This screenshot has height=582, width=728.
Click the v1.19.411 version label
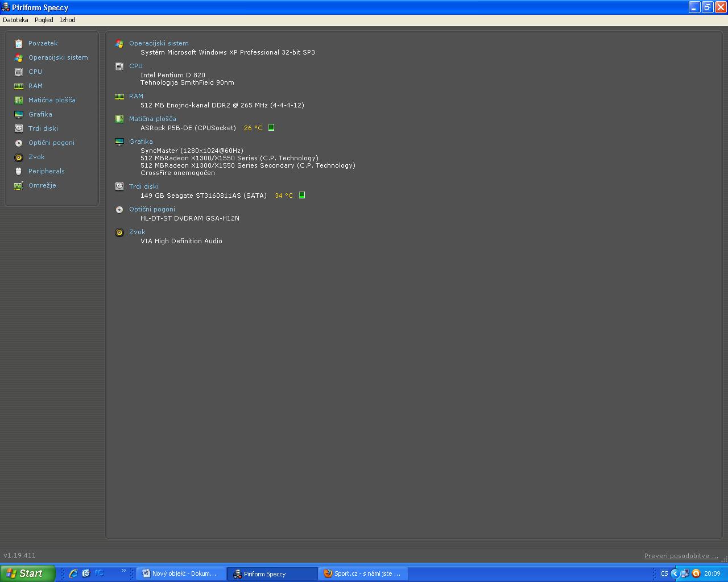point(19,555)
